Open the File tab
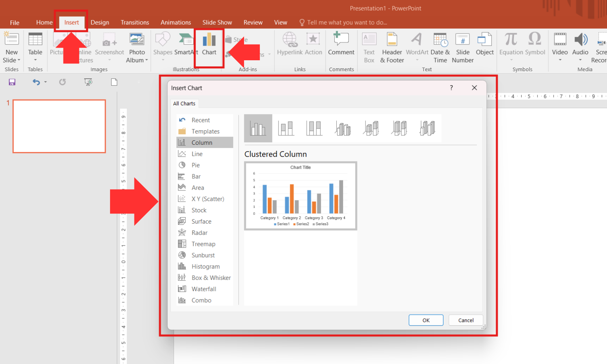This screenshot has width=607, height=364. coord(15,23)
